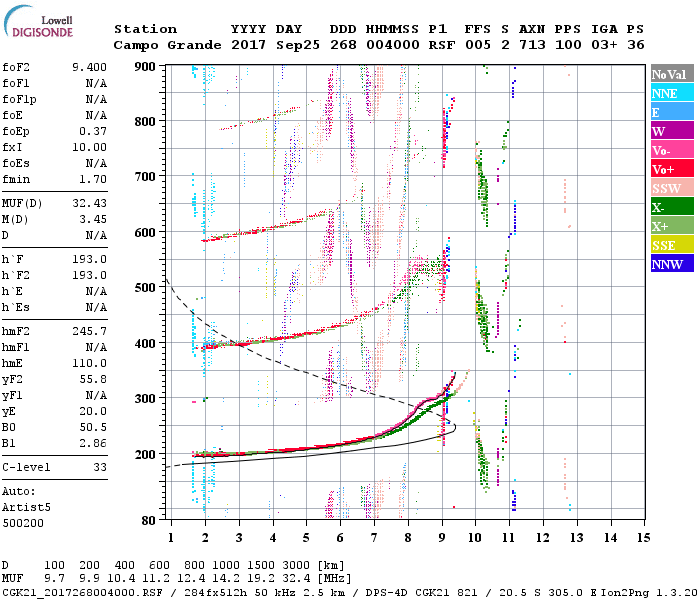Viewport: 700px width, 600px height.
Task: Click the SSE yellow legend swatch
Action: (672, 245)
